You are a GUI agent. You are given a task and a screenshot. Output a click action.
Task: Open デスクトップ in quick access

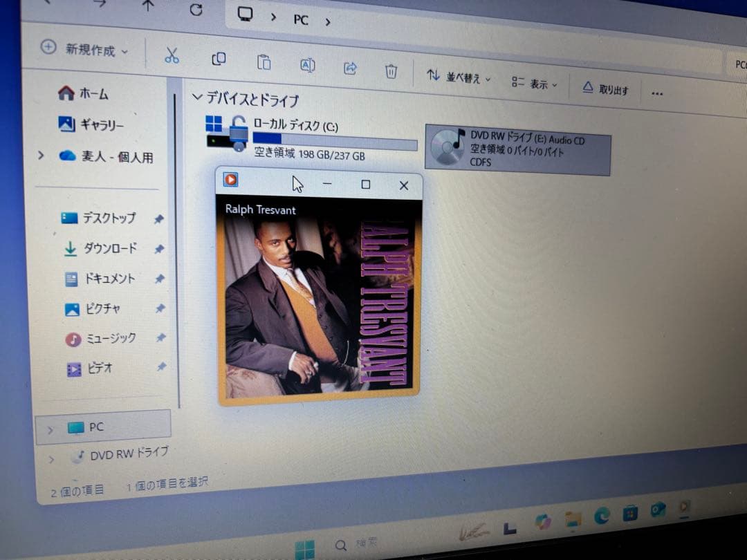[99, 218]
